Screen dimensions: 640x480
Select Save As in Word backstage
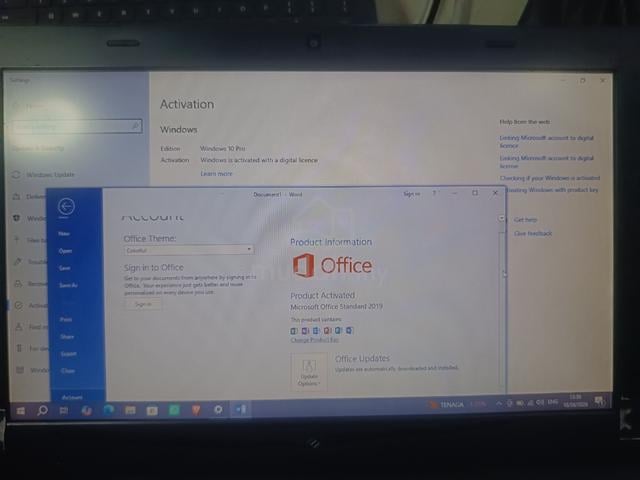click(68, 285)
